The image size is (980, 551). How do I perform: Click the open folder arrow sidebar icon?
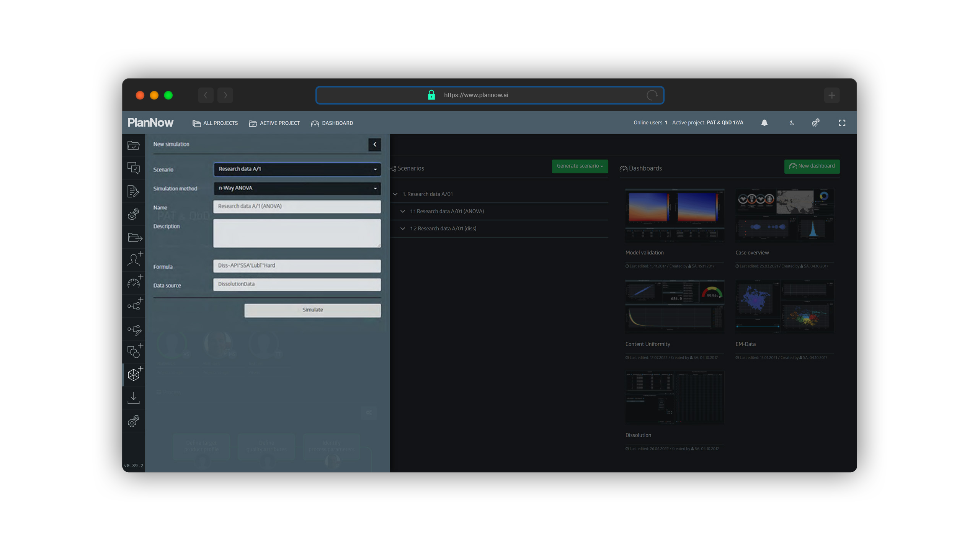point(134,237)
